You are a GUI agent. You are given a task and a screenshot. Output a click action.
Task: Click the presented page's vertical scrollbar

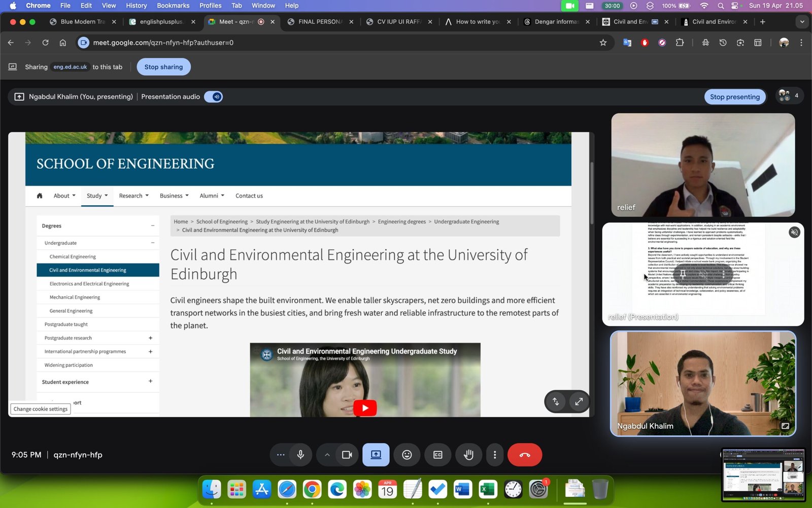point(591,193)
